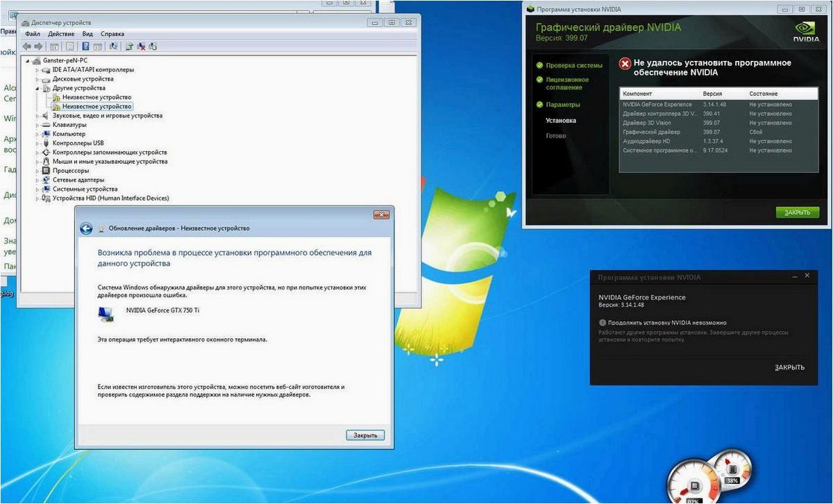
Task: Click the Сбой status cell
Action: [x=755, y=132]
